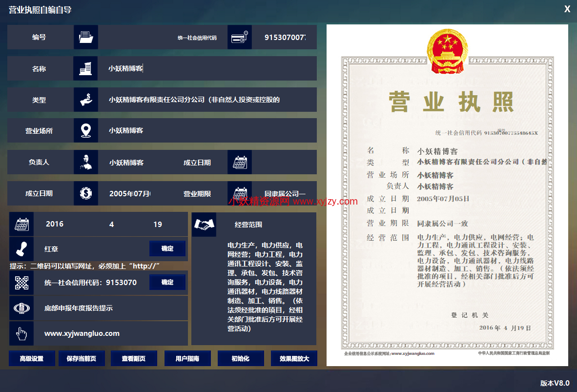Click the 初始化 reset button
Viewport: 577px width, 392px height.
(x=241, y=358)
